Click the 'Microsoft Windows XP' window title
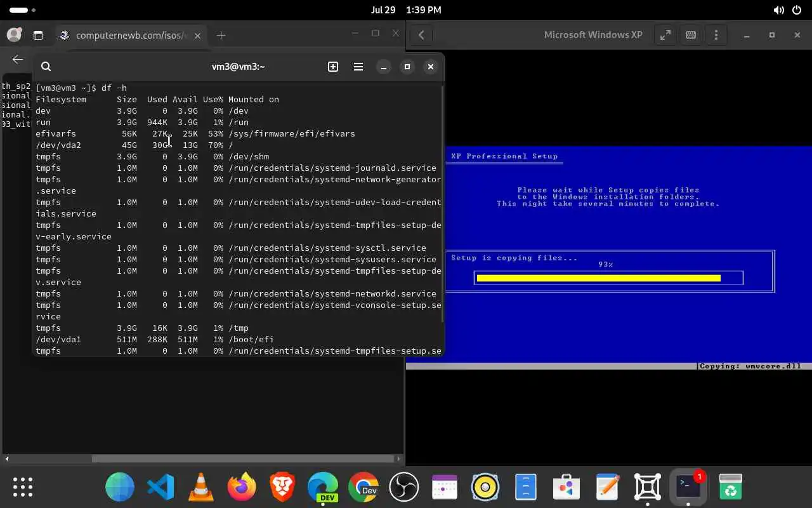812x508 pixels. pos(593,35)
